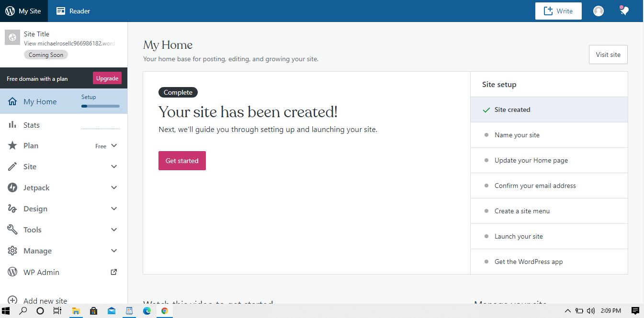Image resolution: width=644 pixels, height=318 pixels.
Task: Click the Coming Soon badge
Action: pos(46,55)
